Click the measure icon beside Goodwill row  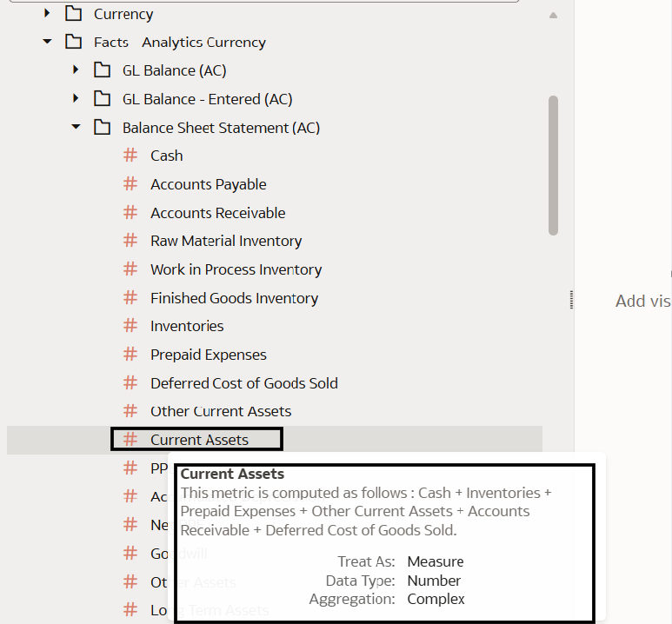point(130,554)
